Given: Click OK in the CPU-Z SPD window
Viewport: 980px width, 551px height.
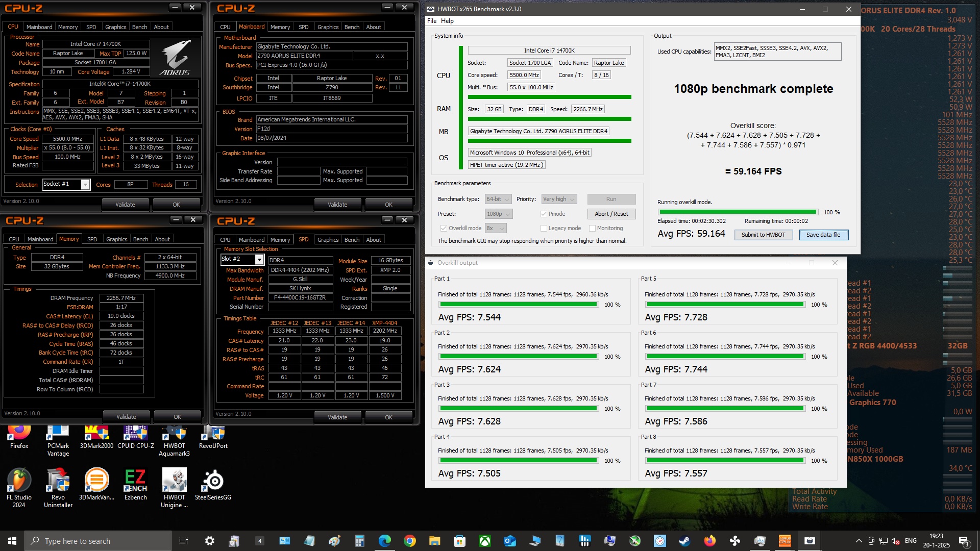Looking at the screenshot, I should (388, 417).
